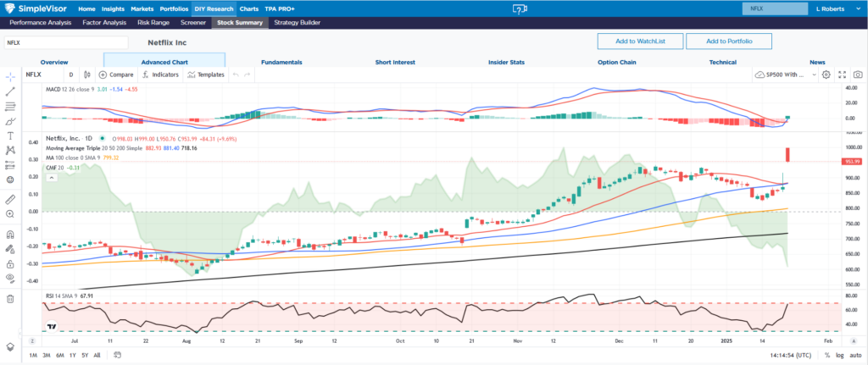Viewport: 868px width, 365px height.
Task: Open the Indicators menu
Action: click(x=160, y=75)
